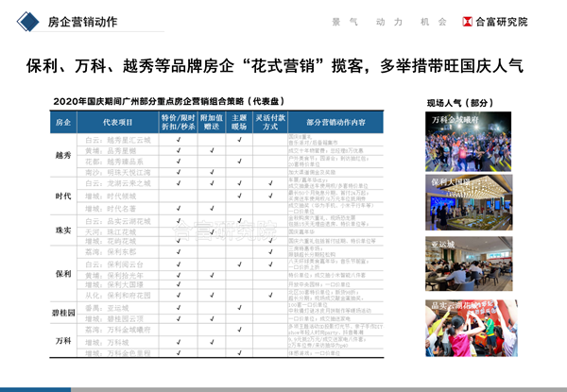Click the 增城：保利大国璟 project cell
This screenshot has width=567, height=392.
(x=118, y=284)
